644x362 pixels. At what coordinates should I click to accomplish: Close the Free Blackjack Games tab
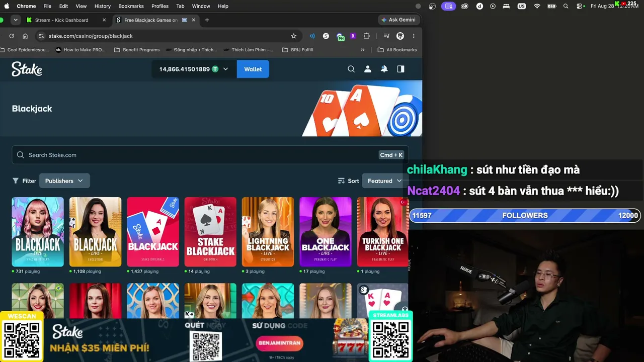193,20
